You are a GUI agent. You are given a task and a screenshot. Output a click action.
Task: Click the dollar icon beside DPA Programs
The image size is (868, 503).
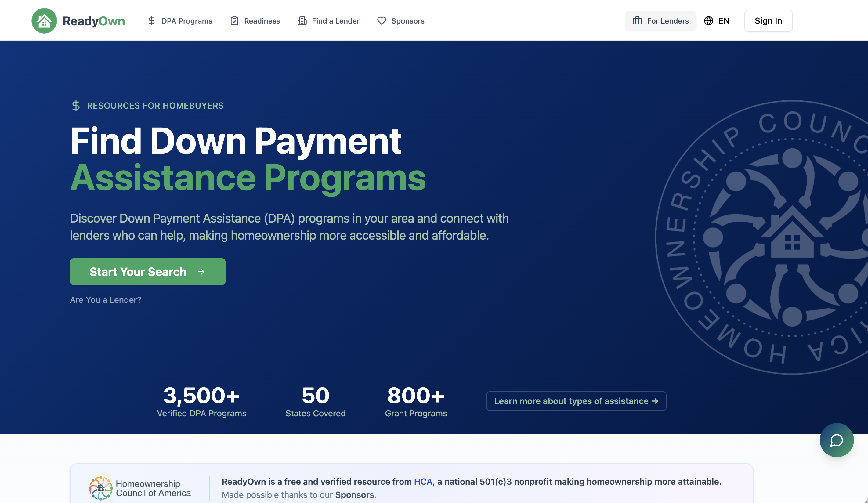point(152,21)
